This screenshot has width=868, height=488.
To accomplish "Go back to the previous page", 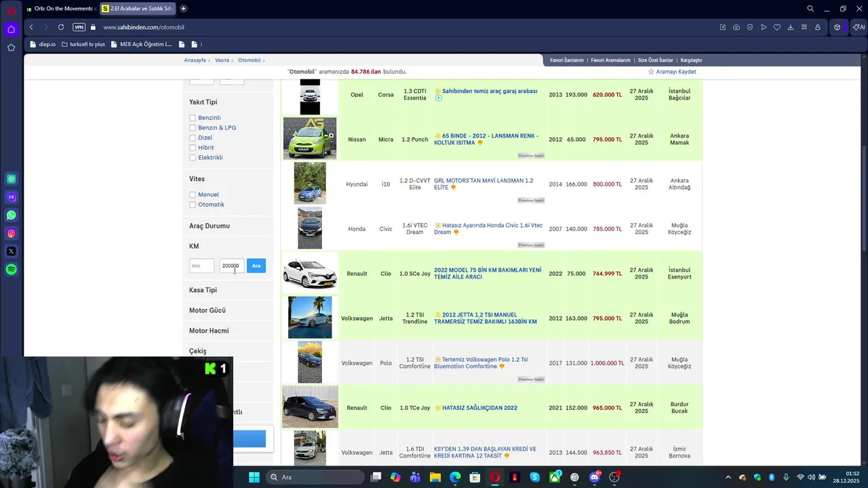I will click(x=31, y=27).
